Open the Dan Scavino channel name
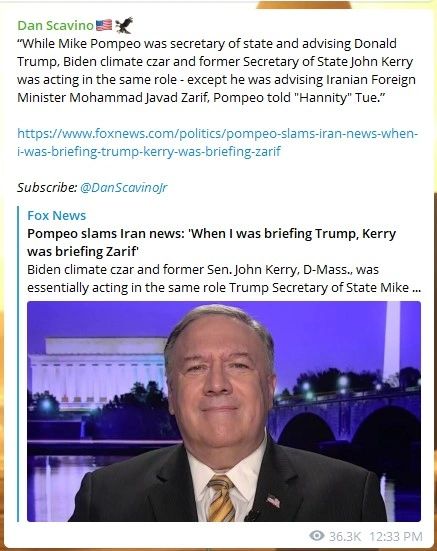This screenshot has width=437, height=551. [x=55, y=25]
